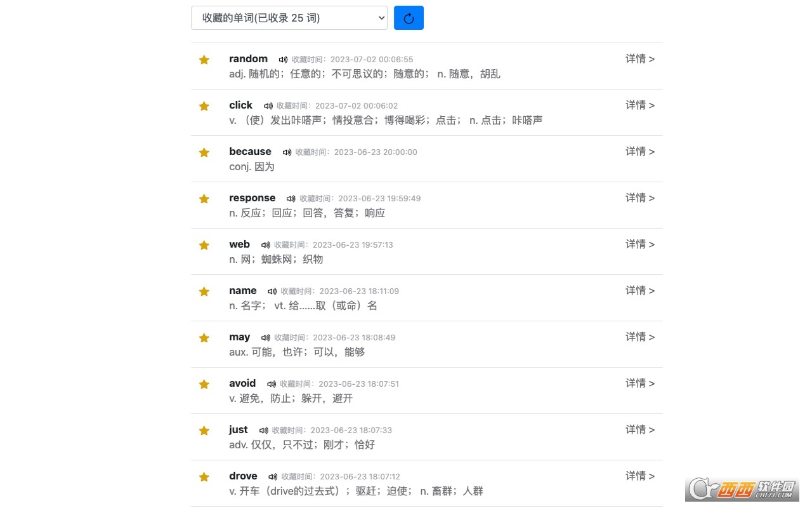Show 详情 for response
Image resolution: width=812 pixels, height=508 pixels.
[x=640, y=197]
